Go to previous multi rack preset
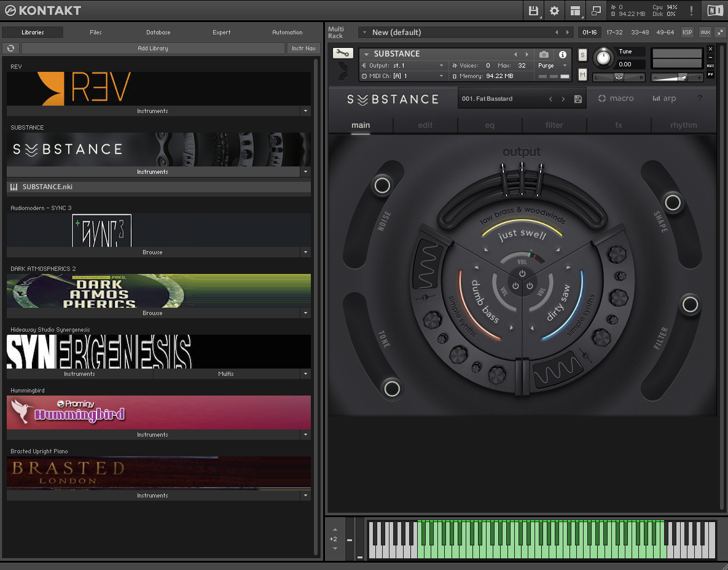728x570 pixels. tap(556, 33)
